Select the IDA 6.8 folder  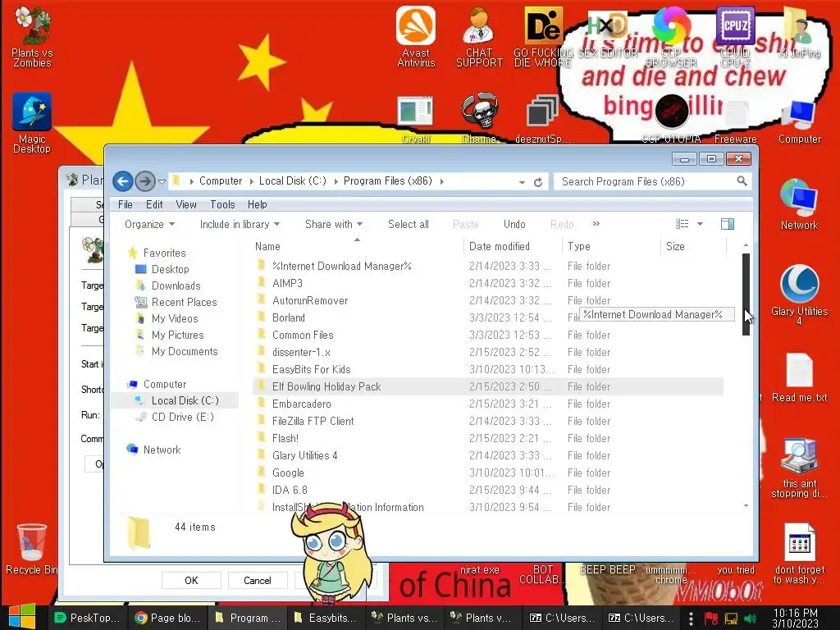[x=487, y=490]
